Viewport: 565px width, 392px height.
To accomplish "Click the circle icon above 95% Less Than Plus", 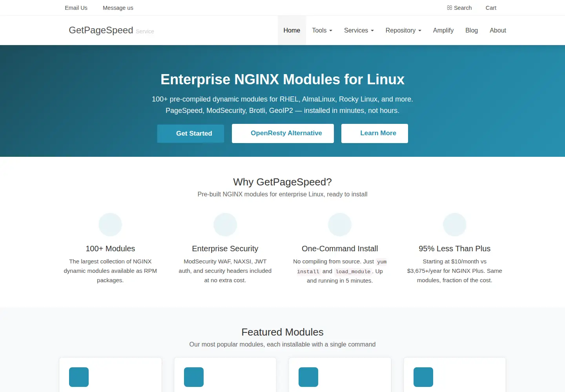I will [x=455, y=225].
